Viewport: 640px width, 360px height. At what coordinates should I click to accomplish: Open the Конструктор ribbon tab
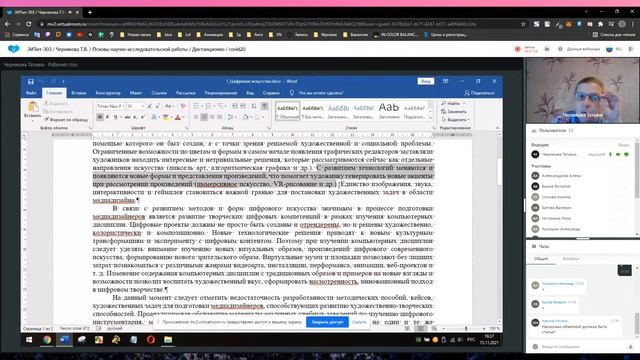click(108, 93)
